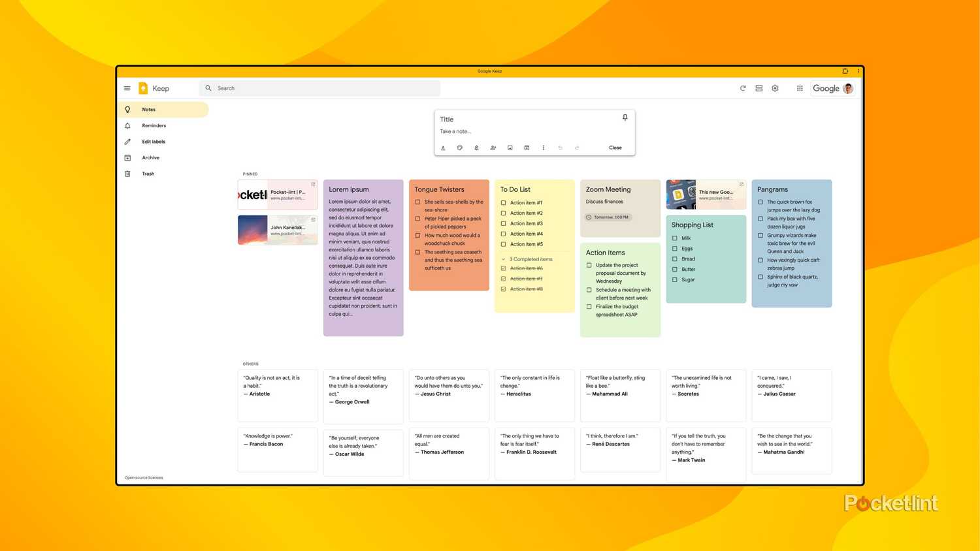Open Reminders in the sidebar
Image resolution: width=980 pixels, height=551 pixels.
coord(163,125)
